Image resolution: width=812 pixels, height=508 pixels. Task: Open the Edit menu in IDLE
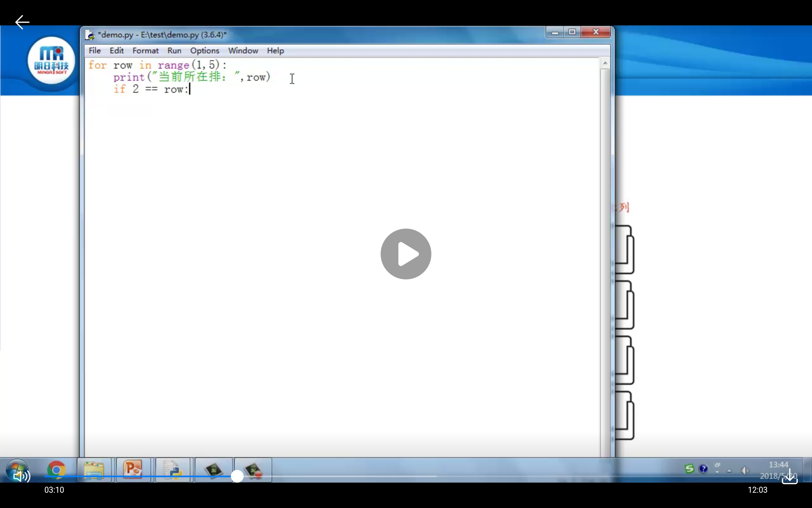tap(116, 50)
